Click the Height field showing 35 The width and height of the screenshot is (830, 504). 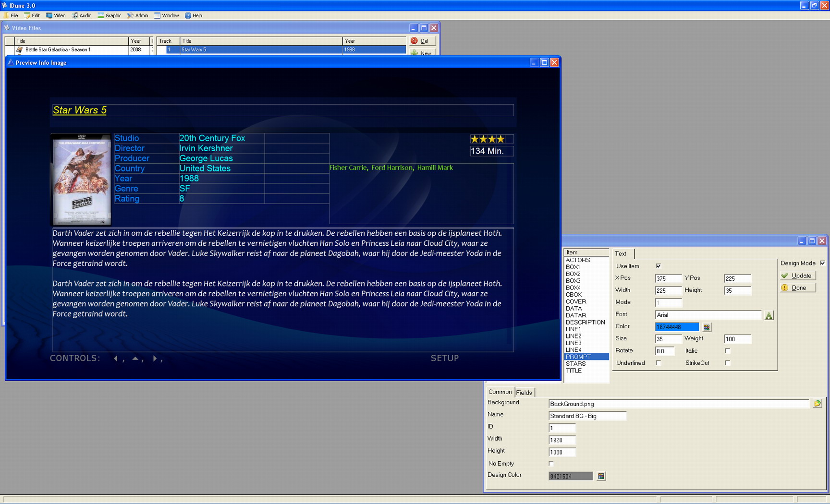pyautogui.click(x=737, y=290)
